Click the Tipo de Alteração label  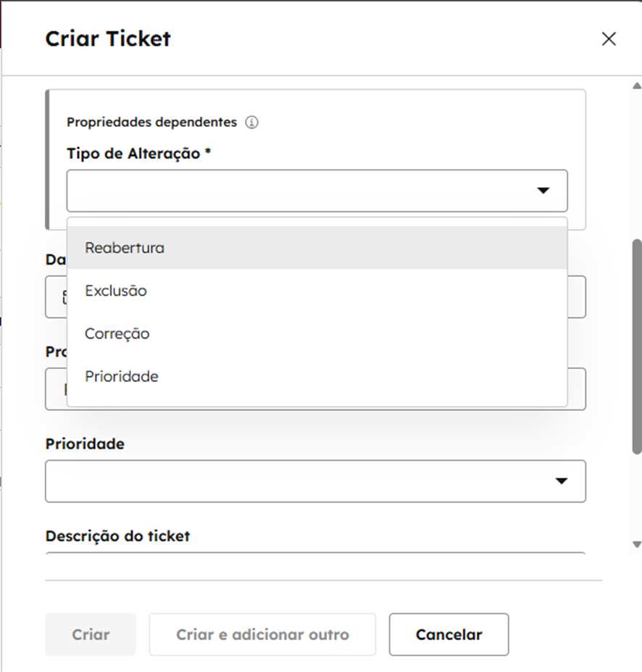tap(138, 154)
